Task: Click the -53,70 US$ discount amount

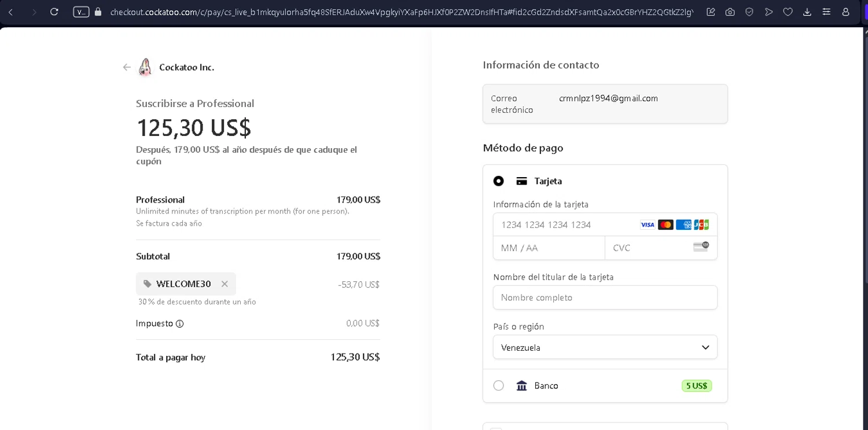Action: coord(359,285)
